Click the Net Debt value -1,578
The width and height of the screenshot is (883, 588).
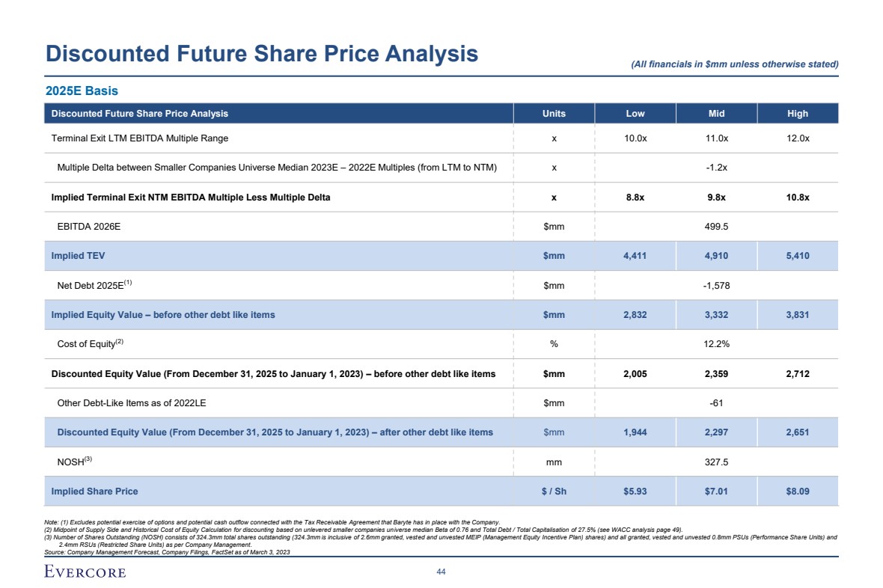coord(716,285)
